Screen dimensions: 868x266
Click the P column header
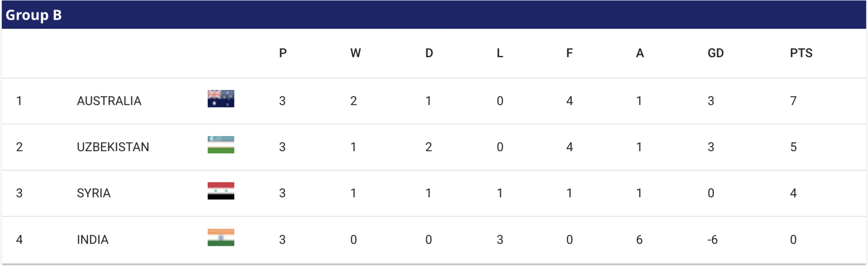pyautogui.click(x=283, y=53)
